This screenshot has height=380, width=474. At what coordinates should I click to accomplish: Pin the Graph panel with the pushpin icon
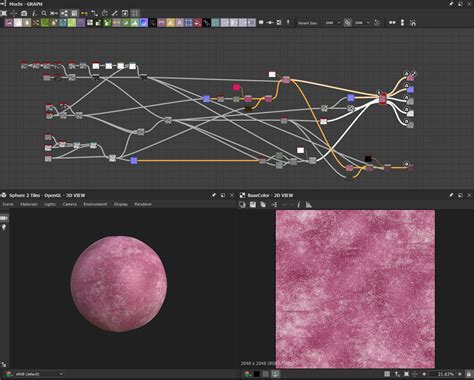click(451, 4)
